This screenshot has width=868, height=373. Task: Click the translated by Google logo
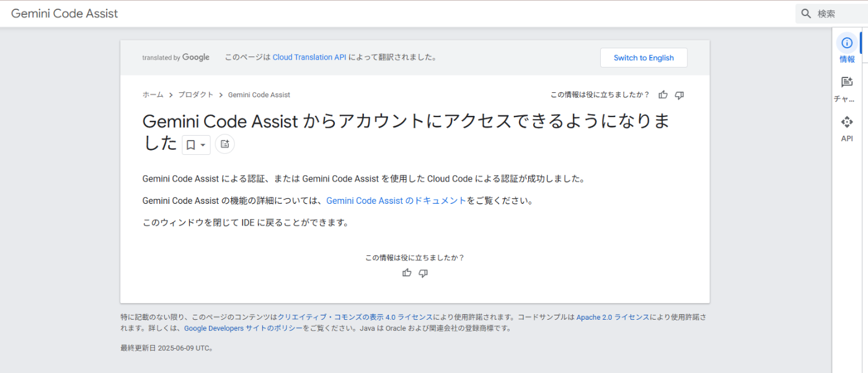[176, 58]
